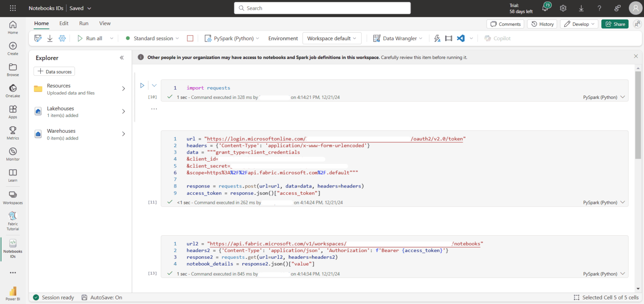Screen dimensions: 644x304
Task: Open the Comments pane
Action: (x=506, y=24)
